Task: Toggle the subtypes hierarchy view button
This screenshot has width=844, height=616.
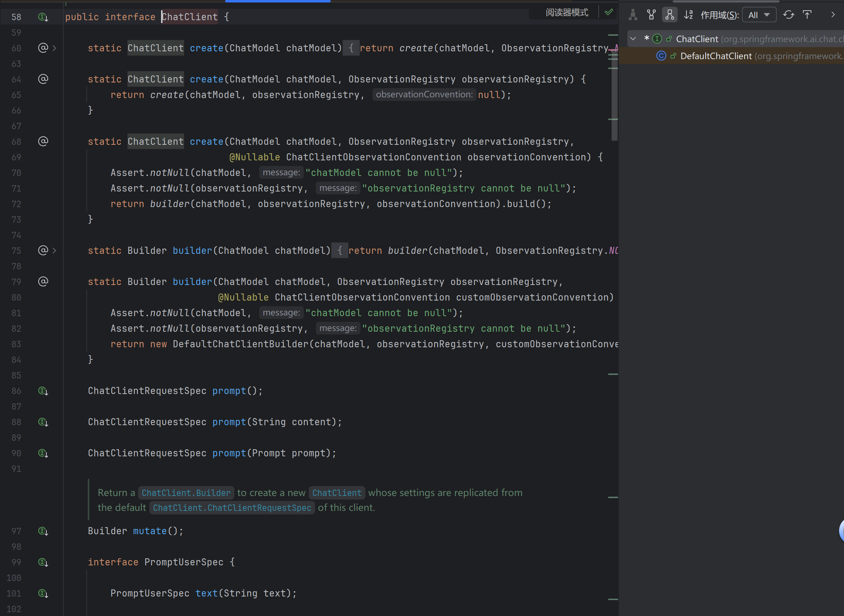Action: click(669, 15)
